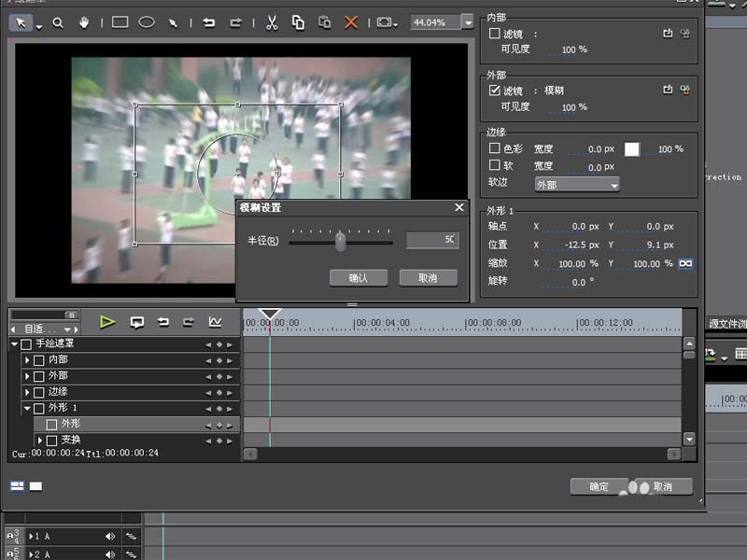Confirm blur settings with 确认 button
Viewport: 747px width, 560px height.
pyautogui.click(x=359, y=278)
